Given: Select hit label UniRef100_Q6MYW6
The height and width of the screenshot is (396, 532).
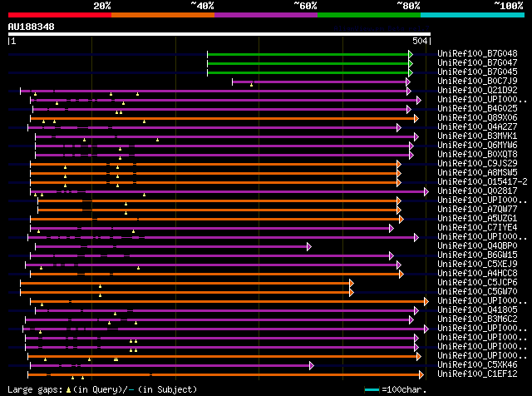Looking at the screenshot, I should 477,146.
